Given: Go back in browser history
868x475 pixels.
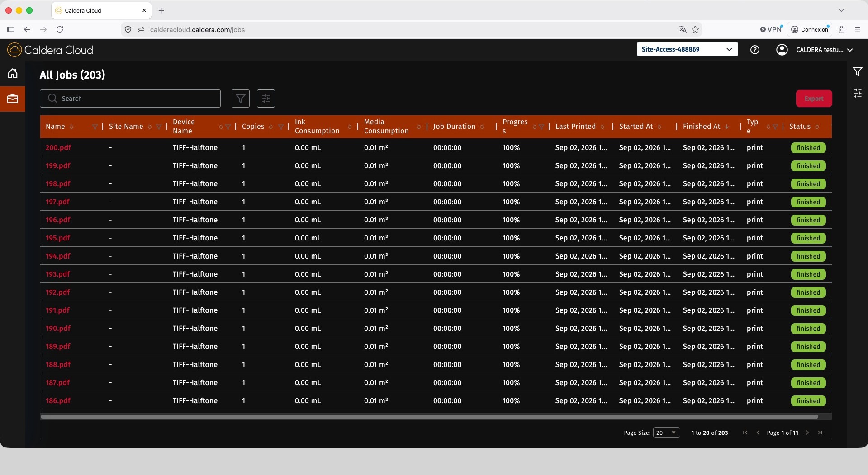Looking at the screenshot, I should click(27, 29).
